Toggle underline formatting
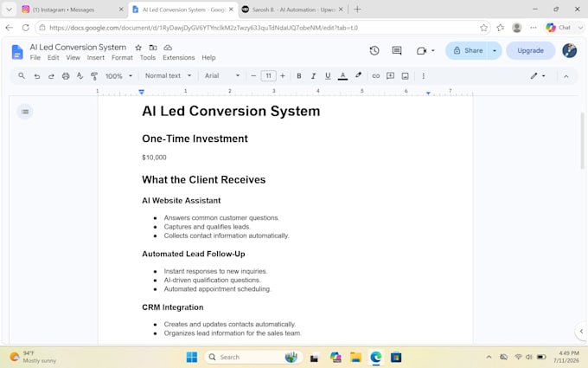Viewport: 588px width, 368px height. [x=328, y=76]
